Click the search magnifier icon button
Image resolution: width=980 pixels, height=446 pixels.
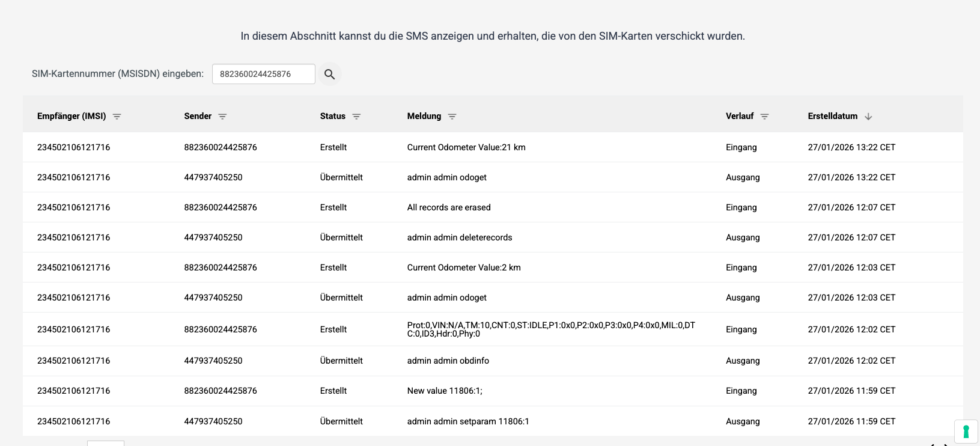tap(329, 74)
